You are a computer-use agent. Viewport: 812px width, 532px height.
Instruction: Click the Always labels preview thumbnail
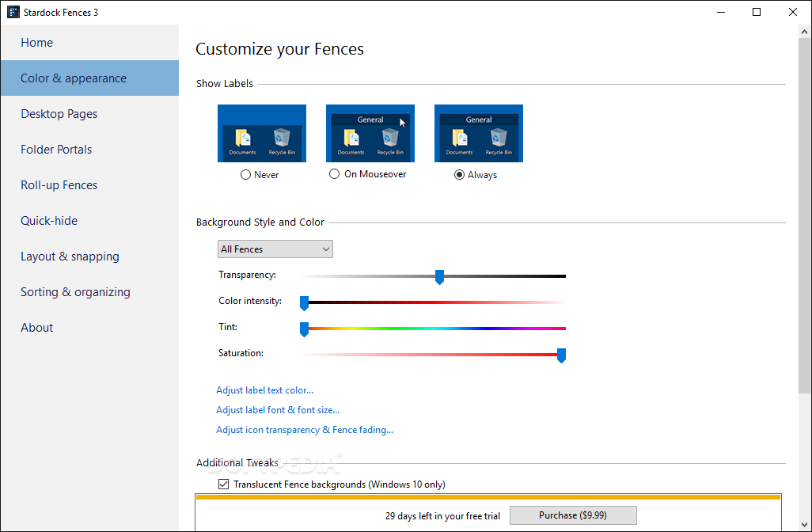pos(479,133)
